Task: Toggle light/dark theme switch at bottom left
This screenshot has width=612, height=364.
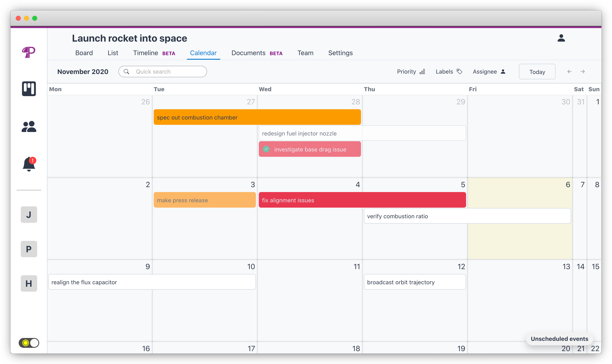Action: coord(29,343)
